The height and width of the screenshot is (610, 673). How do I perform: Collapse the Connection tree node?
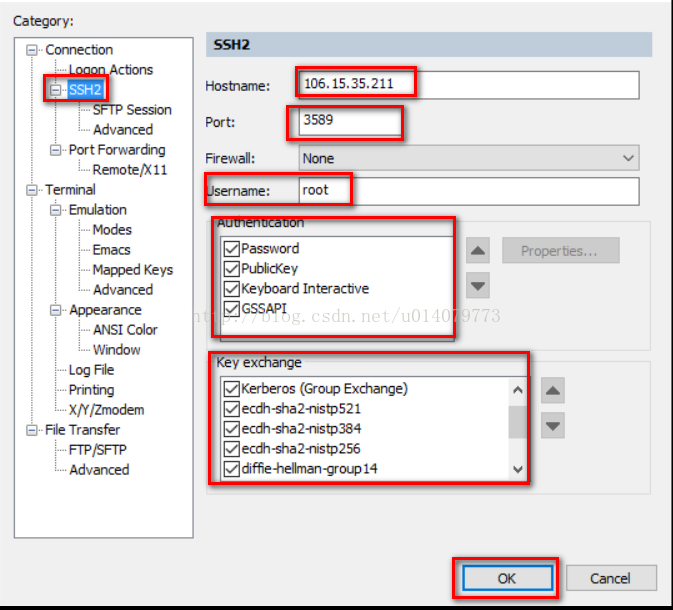coord(32,50)
